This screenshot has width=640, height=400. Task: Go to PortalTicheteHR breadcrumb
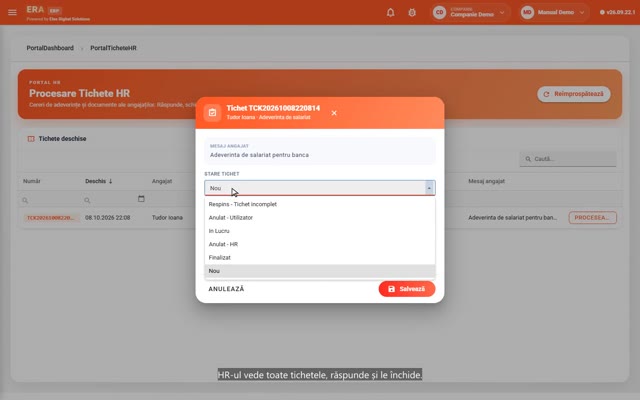(x=113, y=48)
